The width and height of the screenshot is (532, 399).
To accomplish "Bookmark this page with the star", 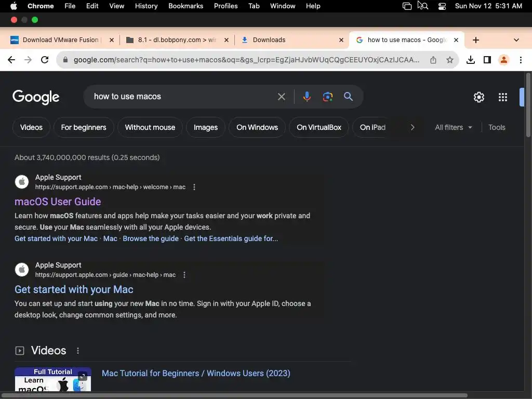I will 450,60.
